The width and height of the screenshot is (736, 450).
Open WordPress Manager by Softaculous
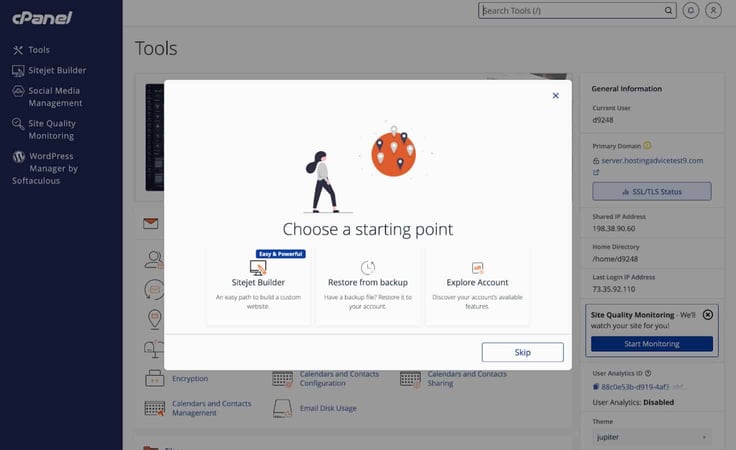click(45, 168)
